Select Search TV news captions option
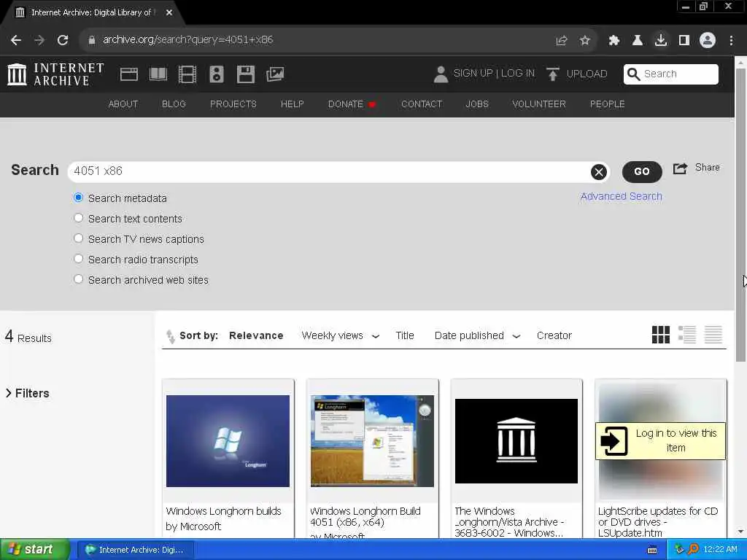 pyautogui.click(x=79, y=238)
